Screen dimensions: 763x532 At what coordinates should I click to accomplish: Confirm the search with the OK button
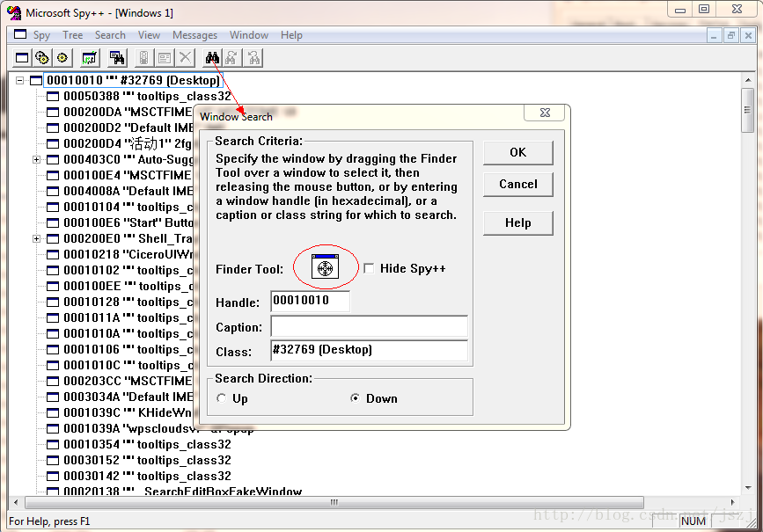tap(517, 153)
